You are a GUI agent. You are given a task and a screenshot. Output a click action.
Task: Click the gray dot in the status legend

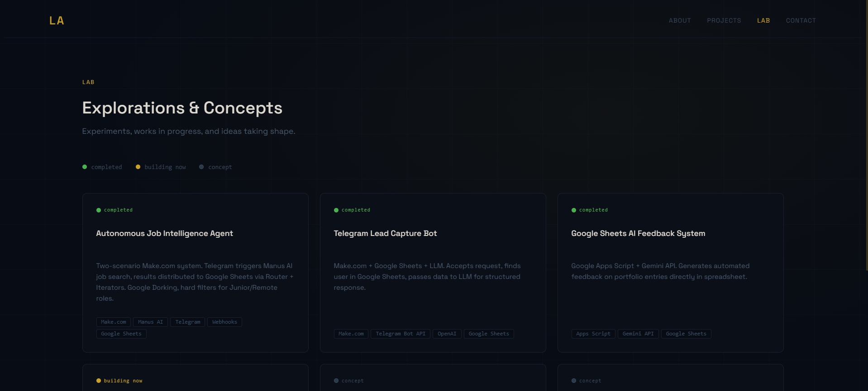(201, 167)
